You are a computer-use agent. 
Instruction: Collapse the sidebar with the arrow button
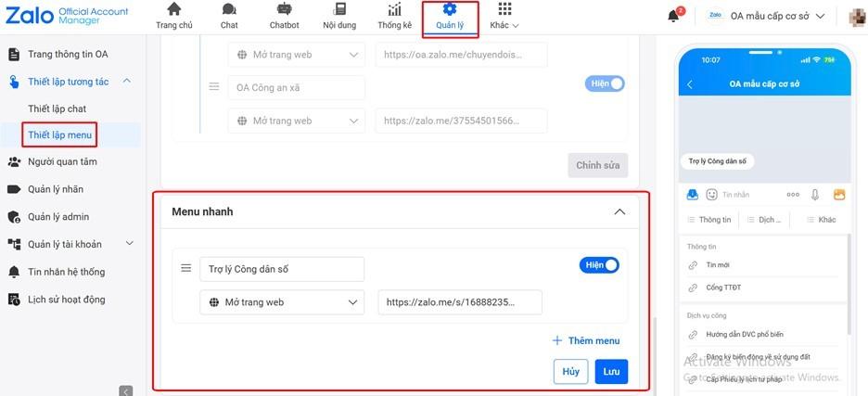coord(126,391)
